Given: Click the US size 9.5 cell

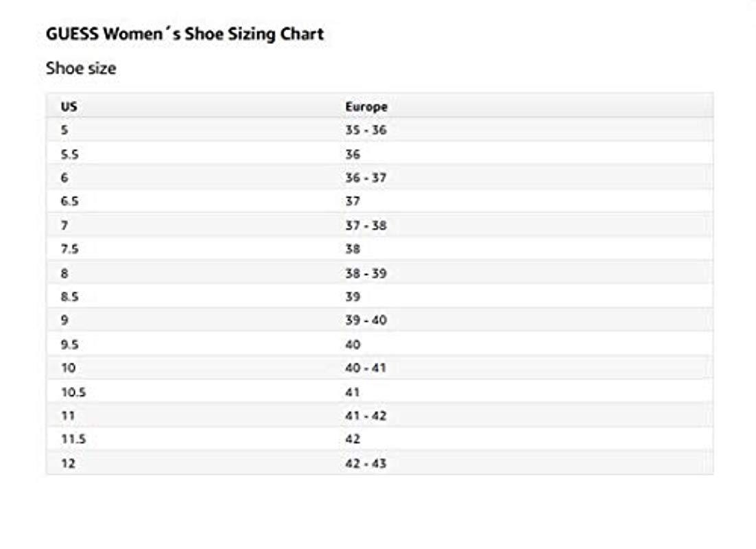Looking at the screenshot, I should (69, 344).
